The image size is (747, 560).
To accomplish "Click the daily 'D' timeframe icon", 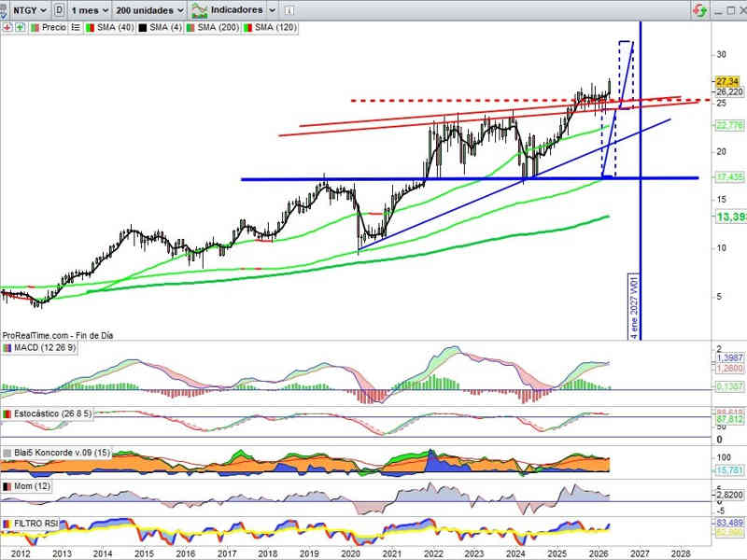I will [60, 9].
